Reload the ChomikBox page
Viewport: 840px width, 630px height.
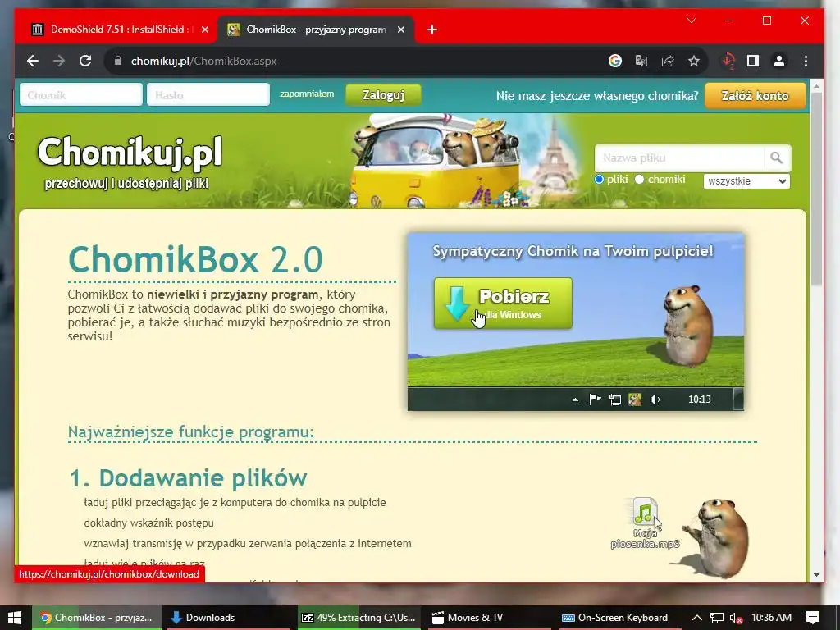[85, 61]
